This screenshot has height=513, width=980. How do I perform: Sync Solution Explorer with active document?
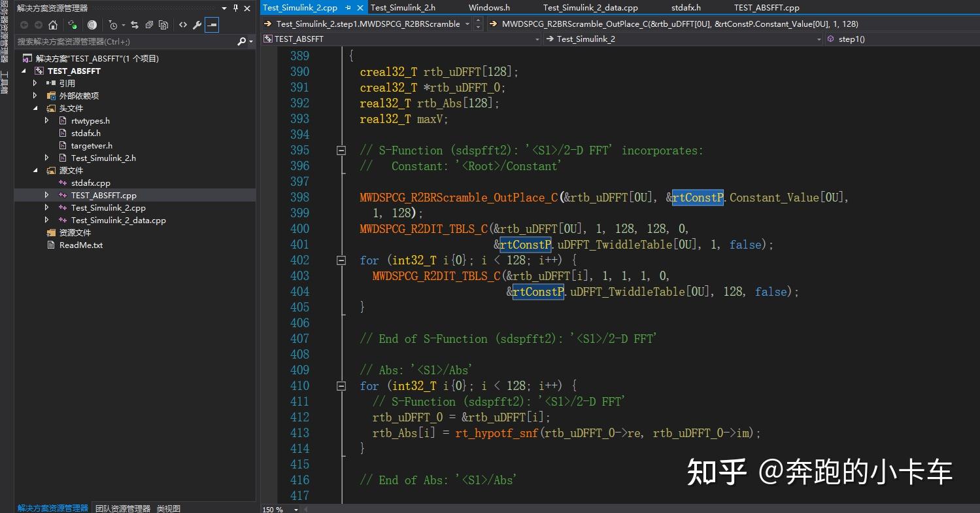point(73,24)
